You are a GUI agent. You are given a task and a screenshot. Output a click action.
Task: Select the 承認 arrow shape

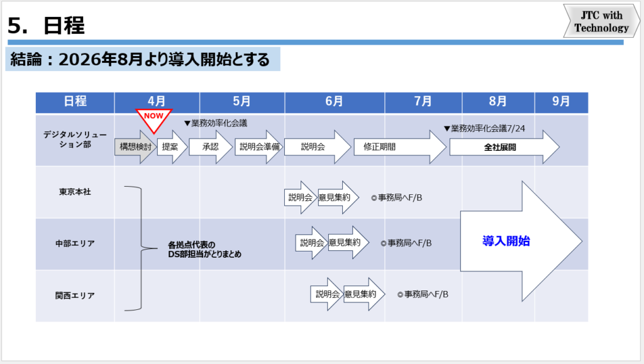(x=210, y=147)
